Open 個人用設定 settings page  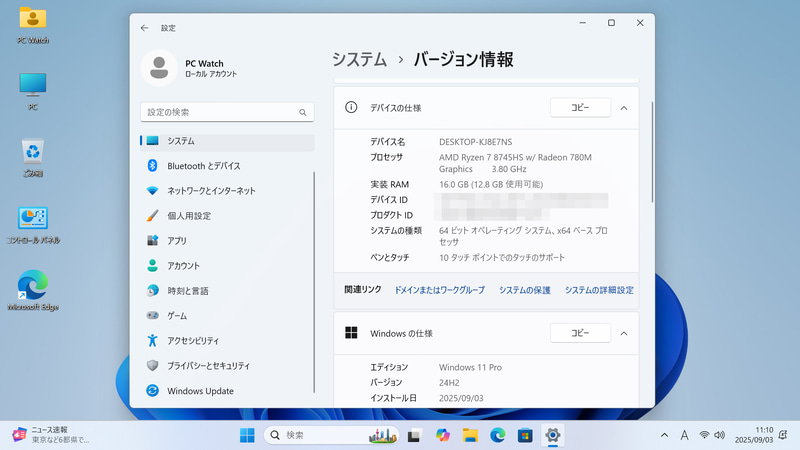(x=228, y=216)
